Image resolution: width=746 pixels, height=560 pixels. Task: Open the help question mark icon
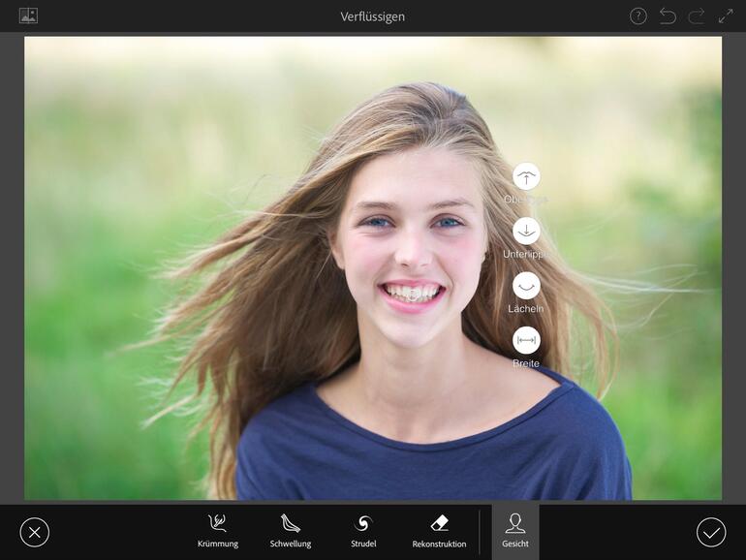coord(638,16)
